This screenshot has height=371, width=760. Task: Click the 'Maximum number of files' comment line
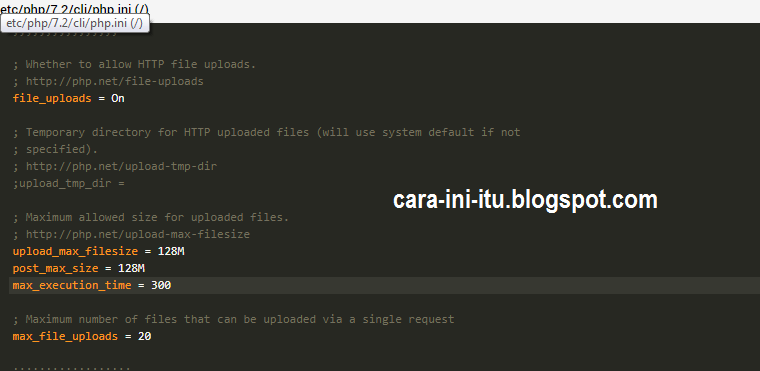234,320
